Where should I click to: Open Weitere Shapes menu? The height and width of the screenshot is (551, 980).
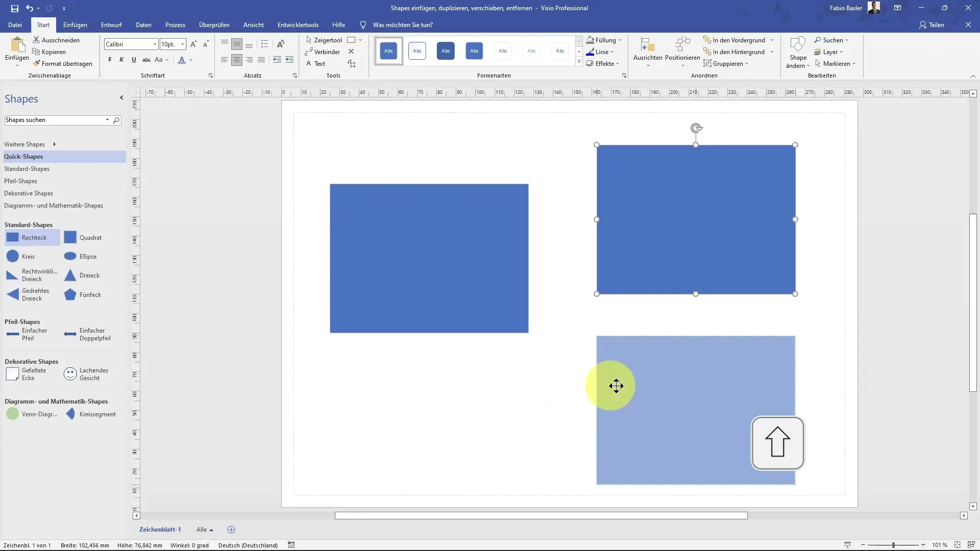pos(30,144)
